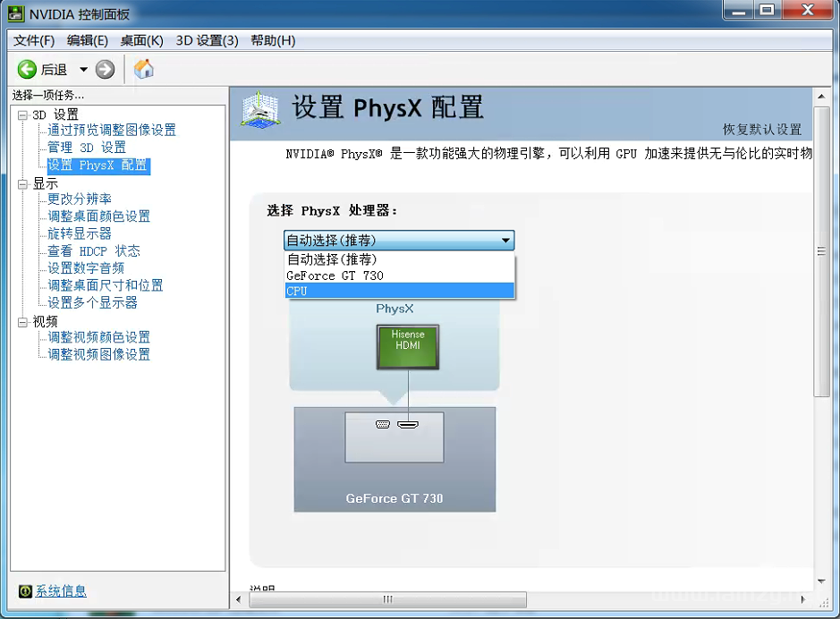Click 恢复默认设置 to restore defaults
The width and height of the screenshot is (840, 619).
(x=762, y=130)
